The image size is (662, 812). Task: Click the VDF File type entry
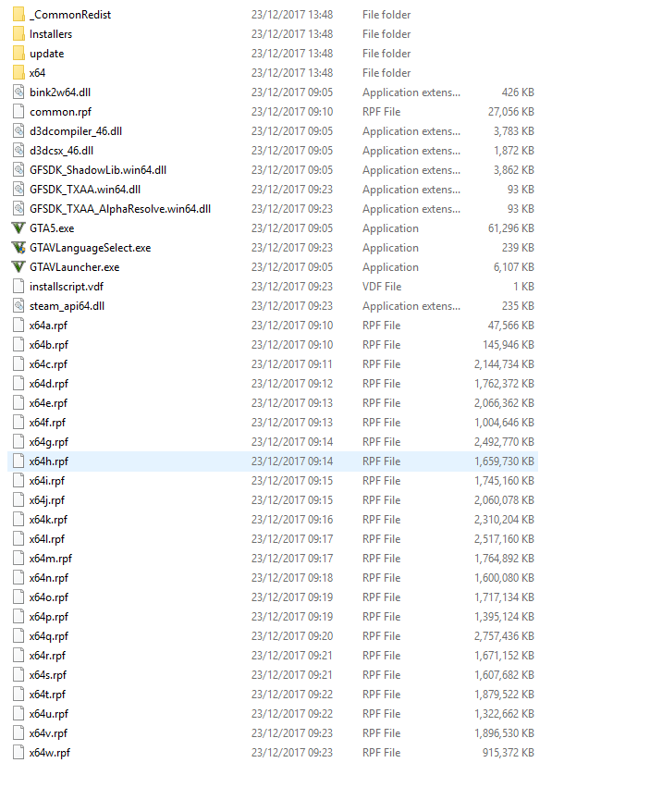pyautogui.click(x=382, y=287)
